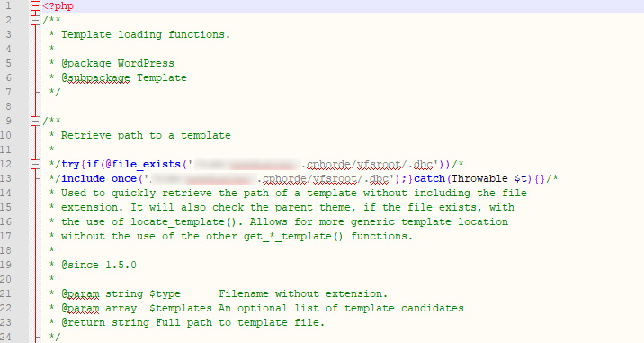Click the 'catch' keyword on line 13
This screenshot has width=644, height=343.
click(x=430, y=178)
